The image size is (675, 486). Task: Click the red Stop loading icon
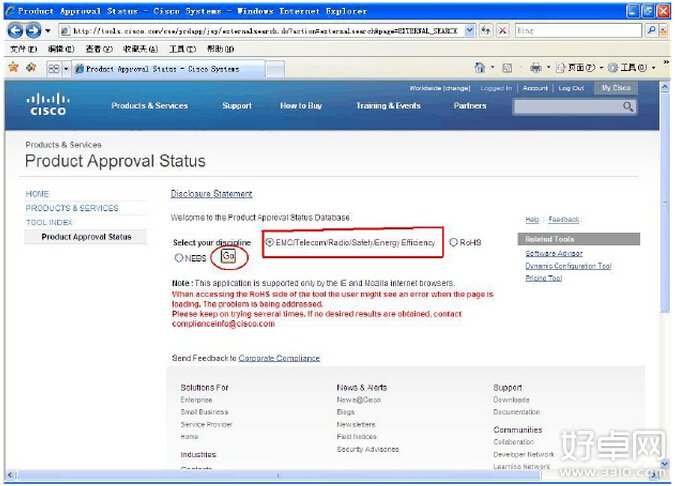(502, 31)
